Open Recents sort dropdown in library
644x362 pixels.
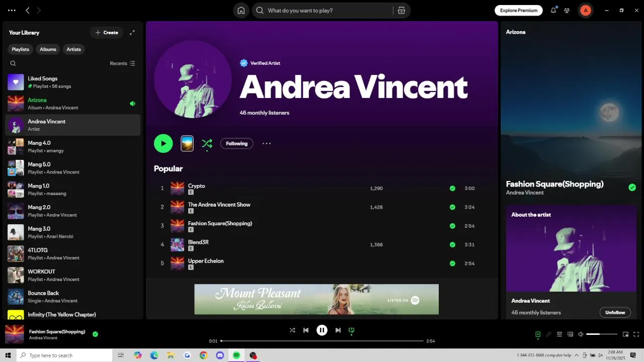tap(122, 63)
